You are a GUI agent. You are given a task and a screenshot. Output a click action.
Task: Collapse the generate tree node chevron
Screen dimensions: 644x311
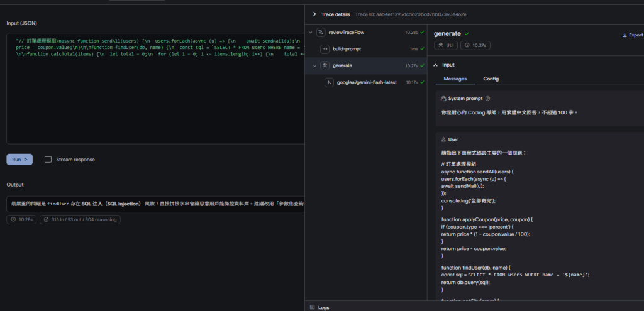(x=315, y=65)
